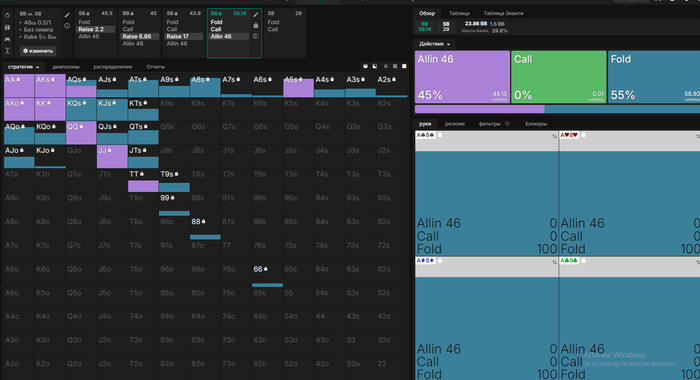Open the Таблица Эквити tab
The image size is (700, 380).
[x=503, y=13]
